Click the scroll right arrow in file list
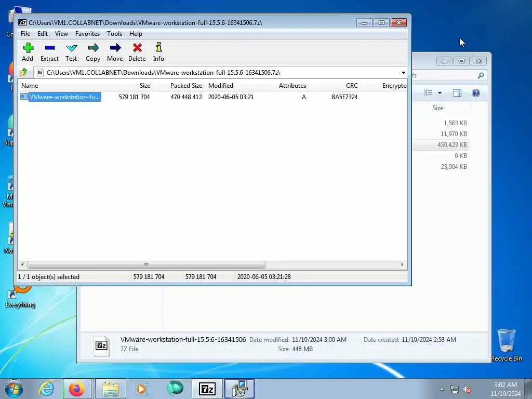 click(x=403, y=264)
